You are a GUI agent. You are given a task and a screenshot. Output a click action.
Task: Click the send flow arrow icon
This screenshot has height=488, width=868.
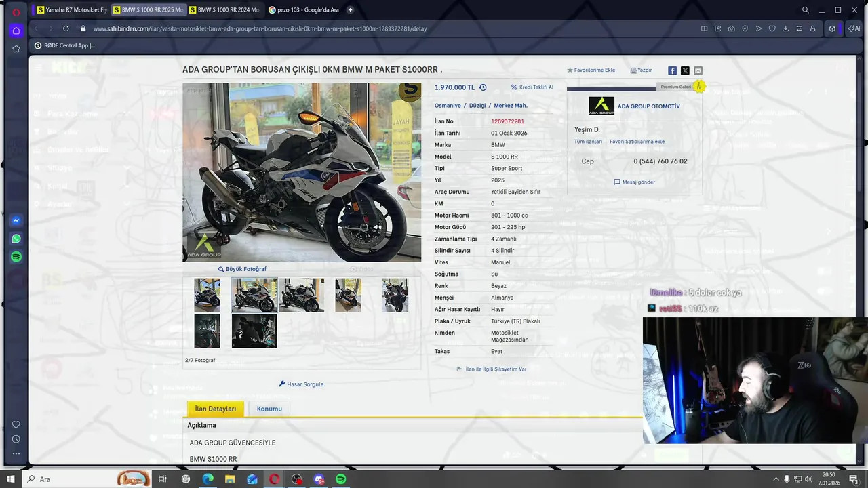(x=758, y=28)
